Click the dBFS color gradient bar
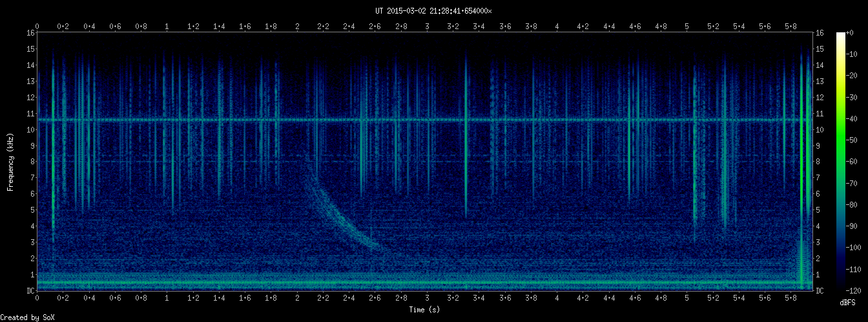This screenshot has height=322, width=868. click(x=841, y=162)
